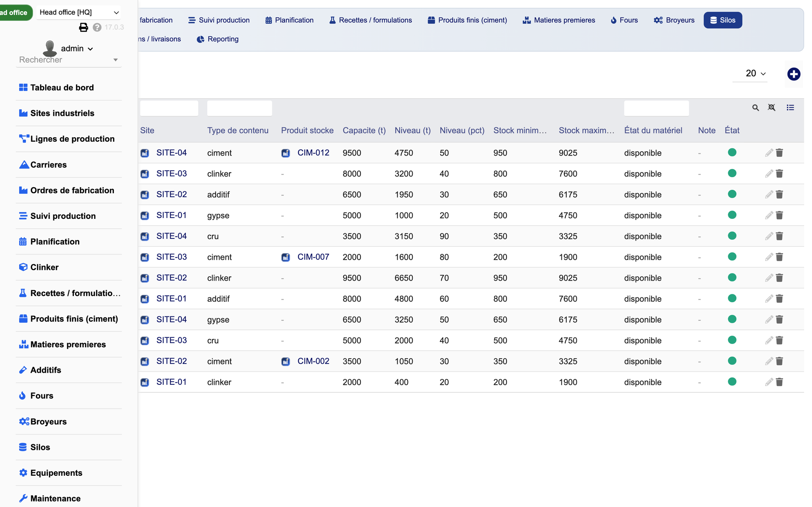Click the admin user avatar

(50, 48)
